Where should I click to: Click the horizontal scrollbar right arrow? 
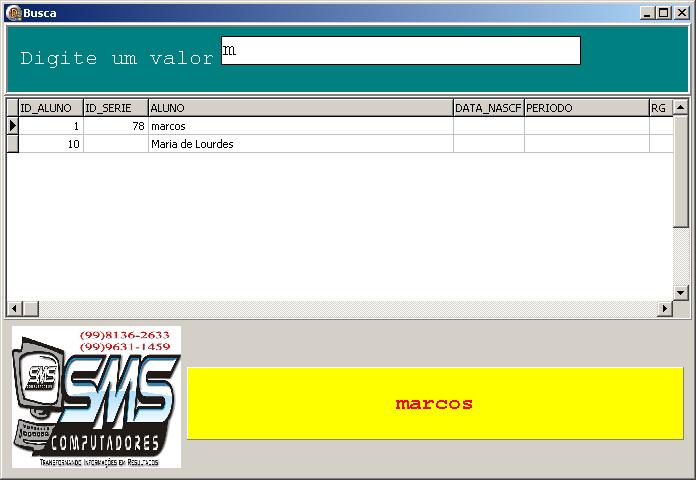(x=664, y=309)
